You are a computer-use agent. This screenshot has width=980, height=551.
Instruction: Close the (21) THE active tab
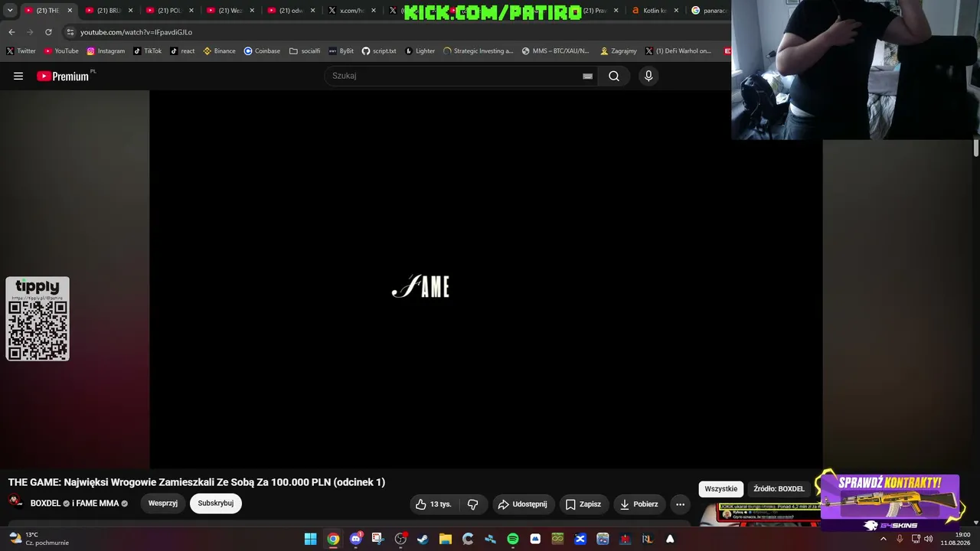[70, 11]
